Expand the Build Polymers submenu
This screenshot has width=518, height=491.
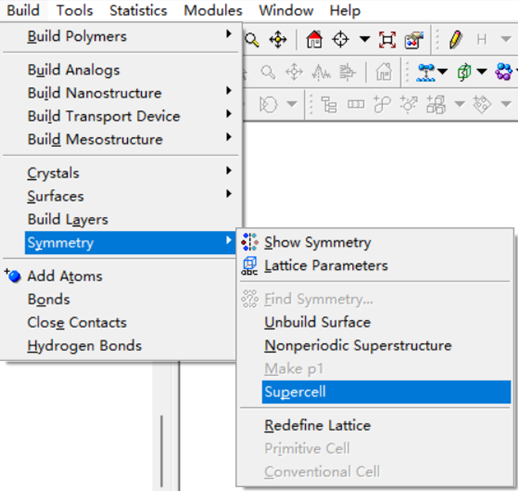121,36
